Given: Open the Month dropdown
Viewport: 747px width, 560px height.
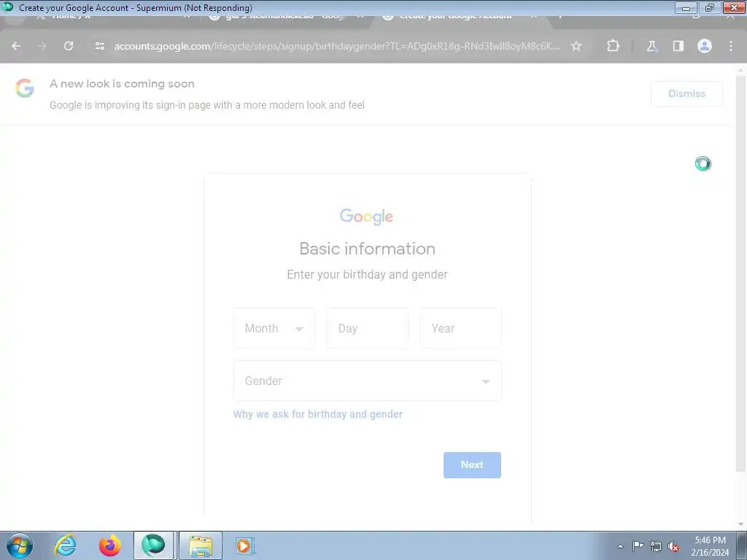Looking at the screenshot, I should [x=274, y=329].
